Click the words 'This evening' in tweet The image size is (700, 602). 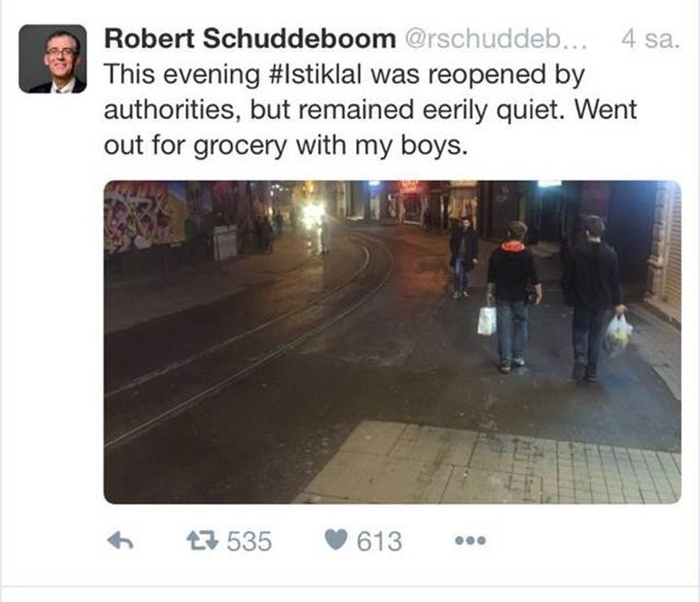coord(182,75)
